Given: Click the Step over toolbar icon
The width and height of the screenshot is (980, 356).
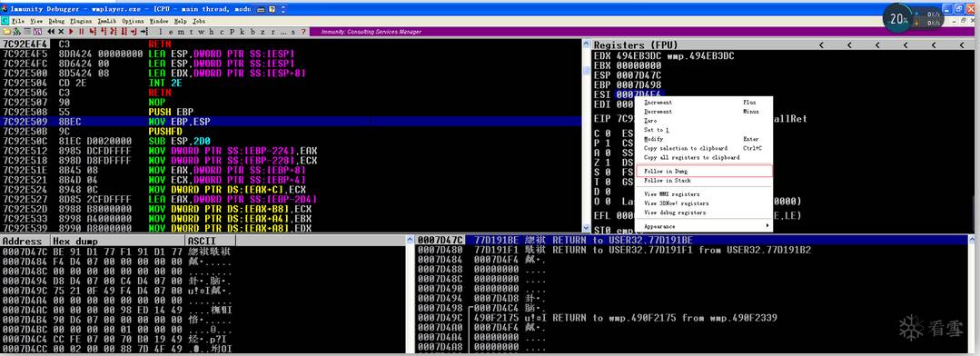Looking at the screenshot, I should 104,32.
